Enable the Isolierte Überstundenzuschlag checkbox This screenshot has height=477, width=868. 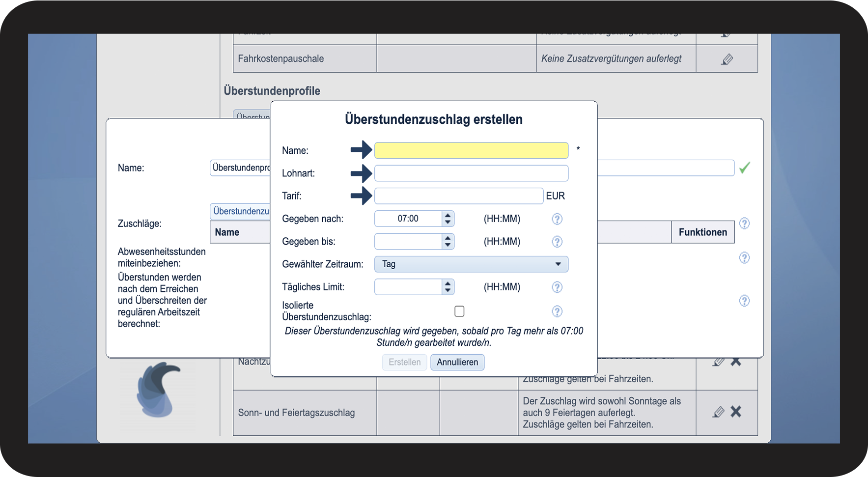point(459,311)
